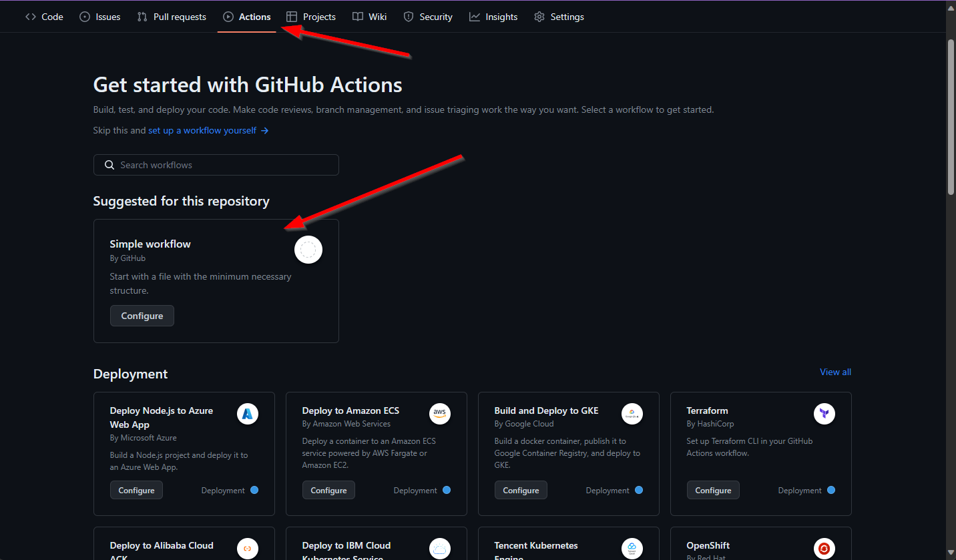This screenshot has width=956, height=560.
Task: Switch to the Pull requests tab
Action: click(x=172, y=17)
